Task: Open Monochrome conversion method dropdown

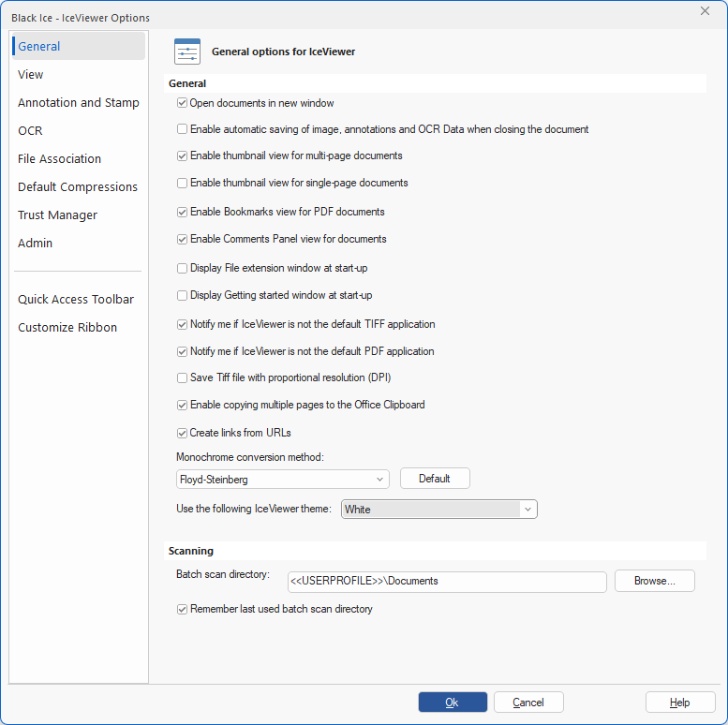Action: click(x=282, y=479)
